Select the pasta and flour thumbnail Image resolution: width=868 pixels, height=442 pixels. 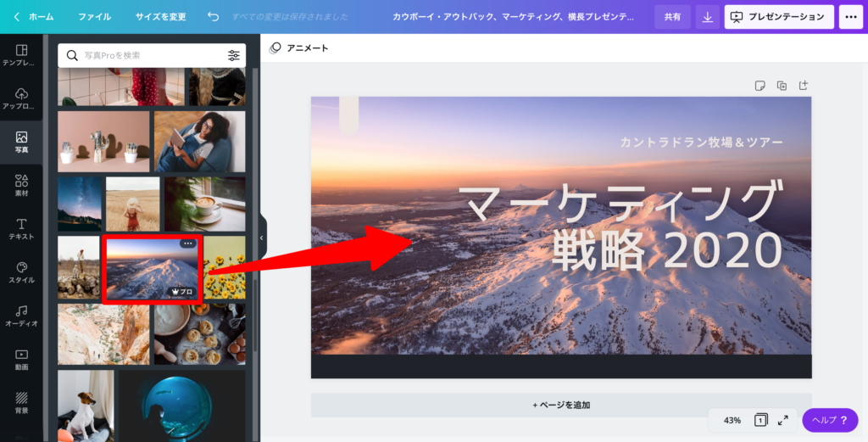[200, 334]
